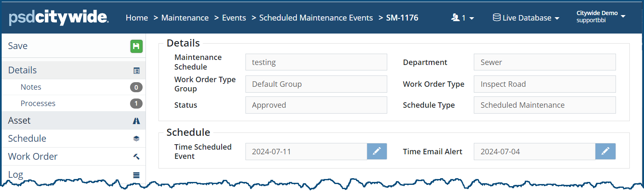The image size is (644, 192).
Task: Click the Schedule layers icon
Action: (x=136, y=139)
